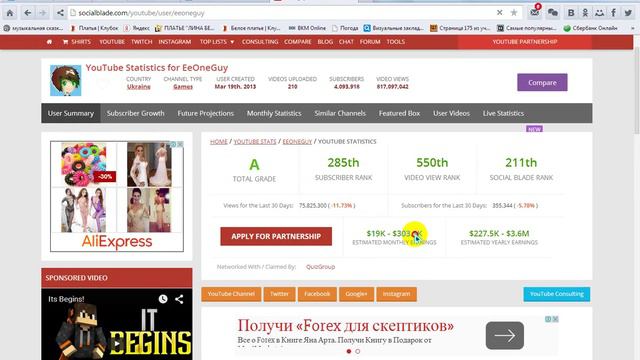Image resolution: width=640 pixels, height=360 pixels.
Task: Click the VK extension icon
Action: [x=571, y=13]
